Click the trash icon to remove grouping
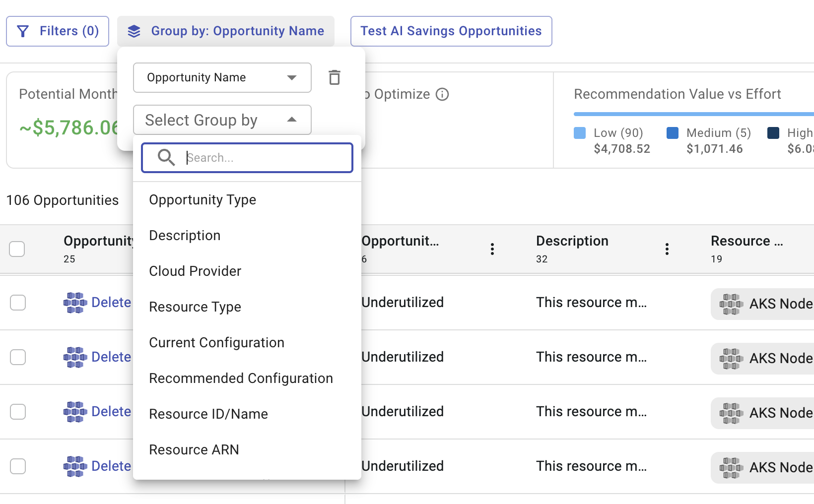Screen dimensions: 814x504 click(335, 77)
